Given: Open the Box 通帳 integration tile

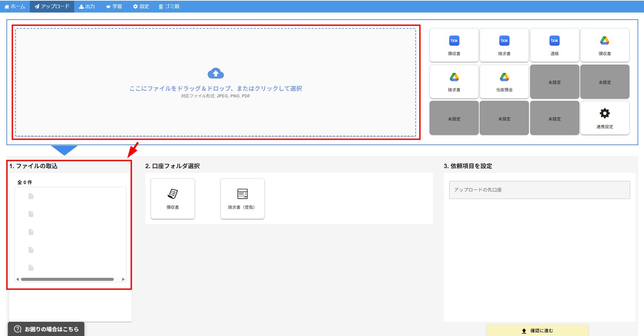Looking at the screenshot, I should [554, 45].
